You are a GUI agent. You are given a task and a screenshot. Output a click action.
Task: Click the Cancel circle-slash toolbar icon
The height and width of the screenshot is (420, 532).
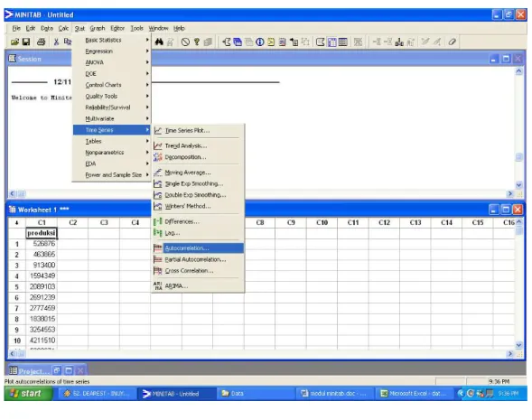point(185,42)
